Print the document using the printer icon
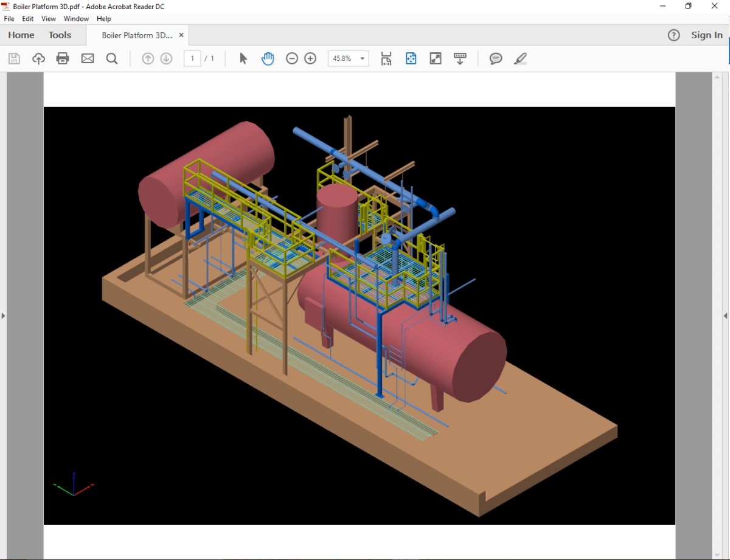This screenshot has height=560, width=730. tap(63, 58)
